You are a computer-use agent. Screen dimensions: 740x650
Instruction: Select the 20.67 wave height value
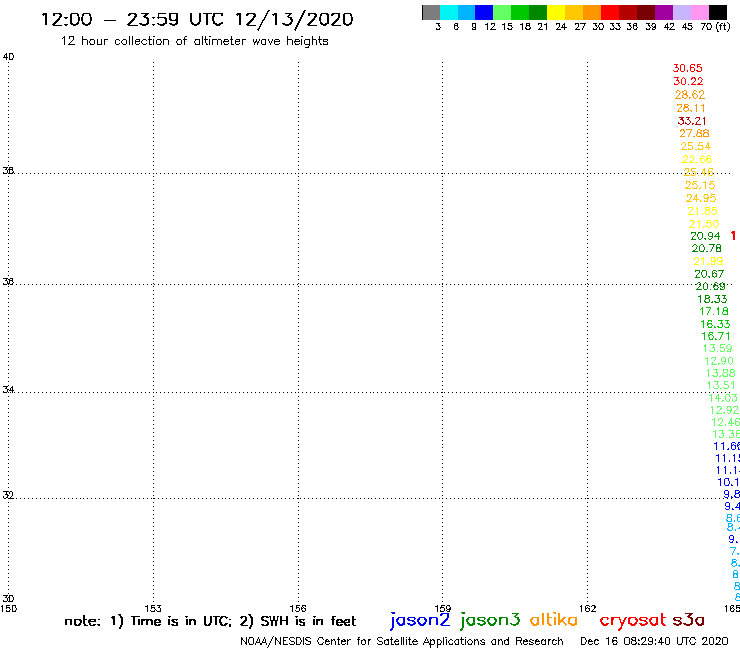pos(709,274)
